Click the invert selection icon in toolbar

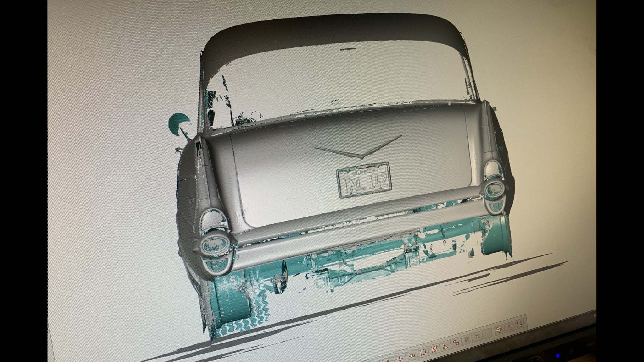519,324
